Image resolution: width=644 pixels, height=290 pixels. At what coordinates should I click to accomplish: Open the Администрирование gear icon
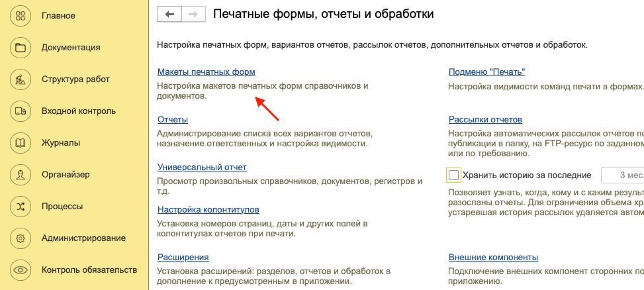(x=21, y=238)
